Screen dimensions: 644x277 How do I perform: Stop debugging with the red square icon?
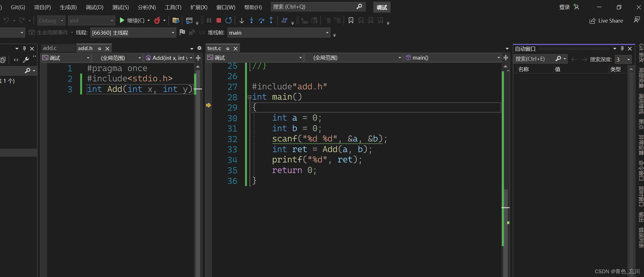click(219, 20)
